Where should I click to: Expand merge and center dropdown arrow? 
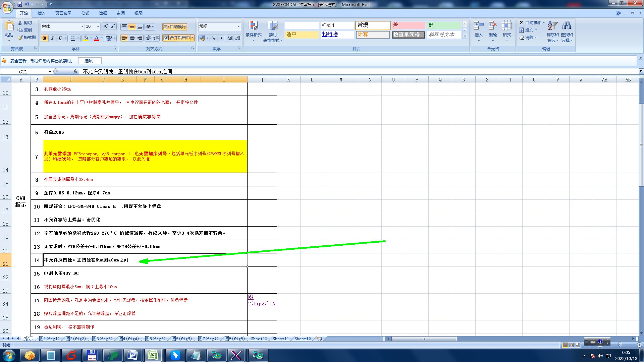coord(193,38)
